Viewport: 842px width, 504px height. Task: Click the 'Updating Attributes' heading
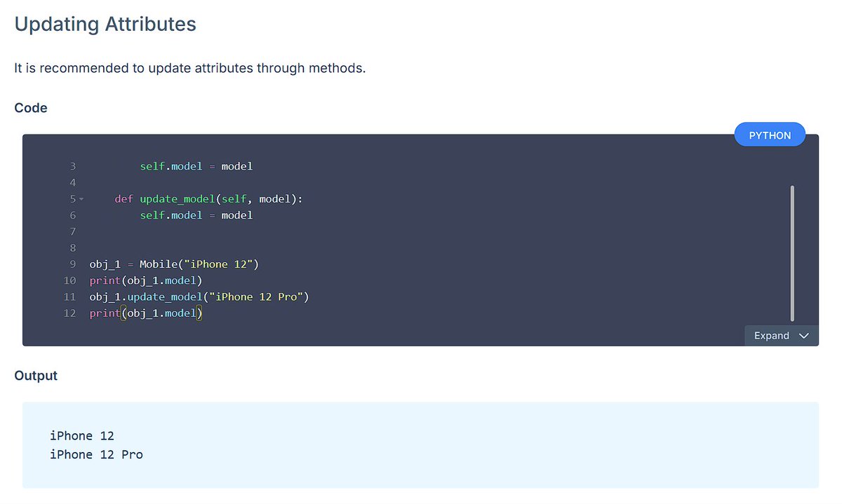tap(105, 24)
